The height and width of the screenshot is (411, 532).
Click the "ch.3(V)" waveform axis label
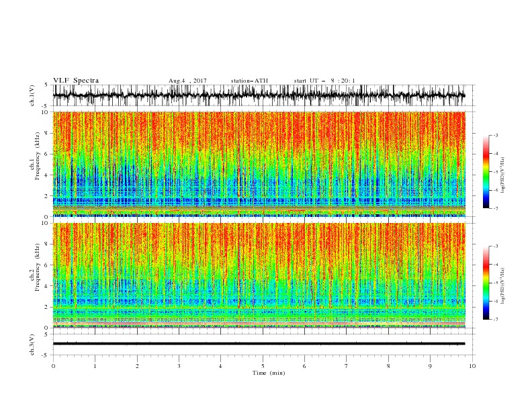(x=32, y=345)
